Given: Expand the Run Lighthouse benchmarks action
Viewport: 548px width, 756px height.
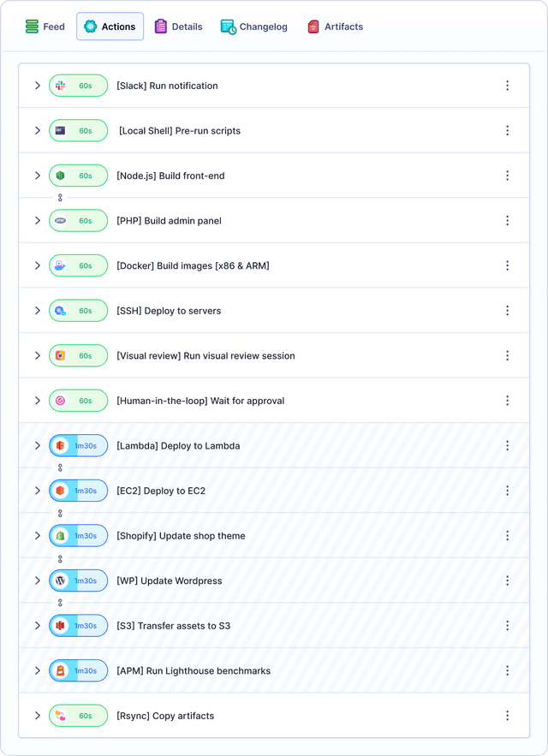Looking at the screenshot, I should click(x=38, y=670).
